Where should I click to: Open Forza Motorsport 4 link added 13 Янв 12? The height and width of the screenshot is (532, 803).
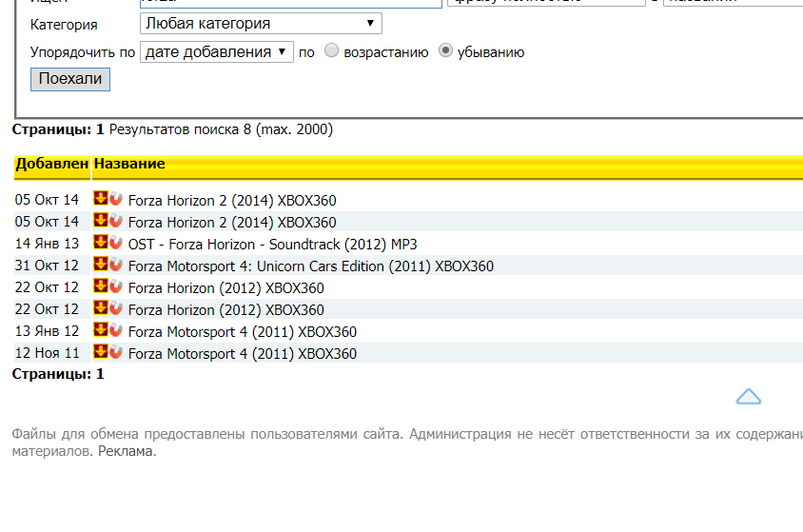point(243,332)
